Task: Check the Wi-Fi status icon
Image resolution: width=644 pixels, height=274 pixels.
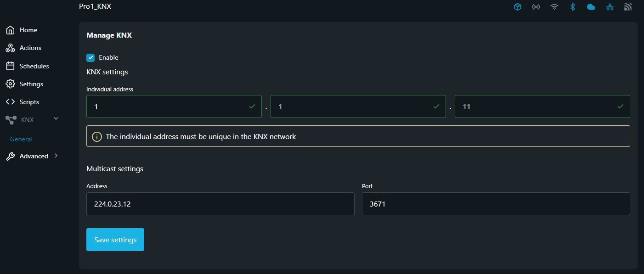Action: pyautogui.click(x=554, y=6)
